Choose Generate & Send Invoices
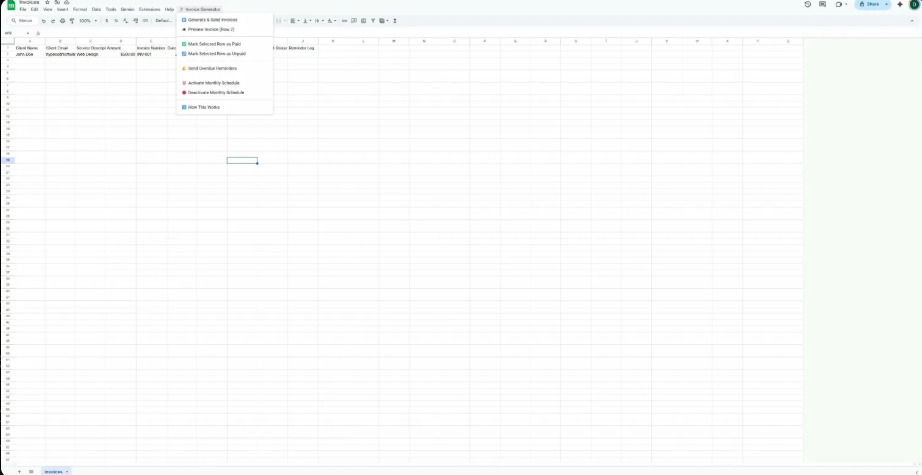The width and height of the screenshot is (922, 475). (x=225, y=19)
